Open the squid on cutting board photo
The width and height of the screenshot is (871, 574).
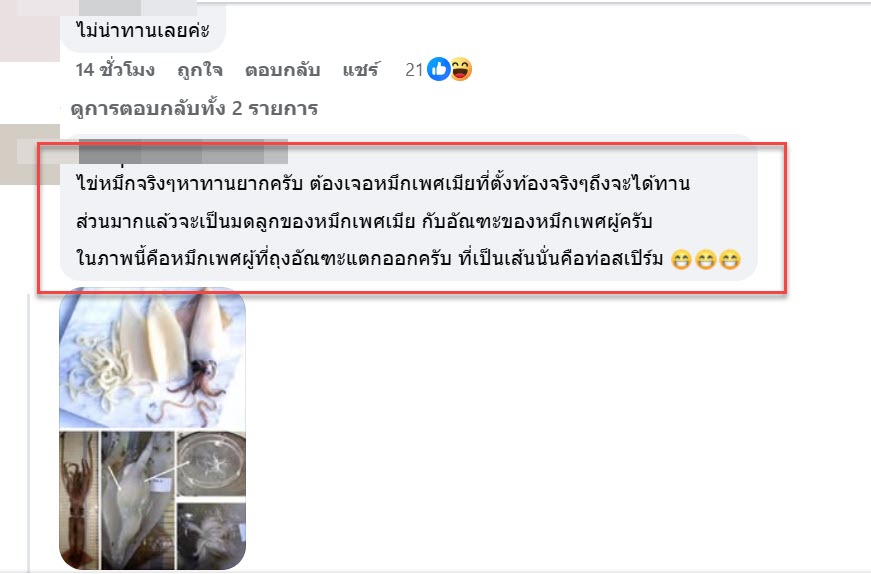coord(152,358)
